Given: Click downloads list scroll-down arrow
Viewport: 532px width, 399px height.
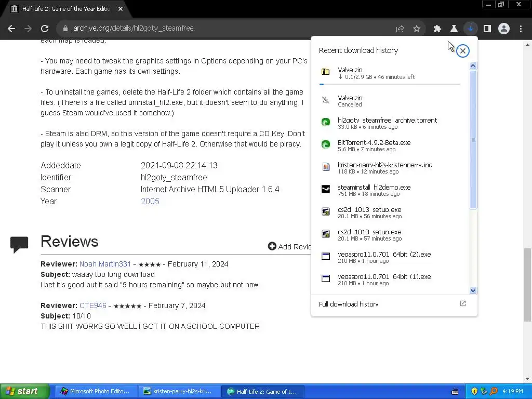Looking at the screenshot, I should click(473, 290).
